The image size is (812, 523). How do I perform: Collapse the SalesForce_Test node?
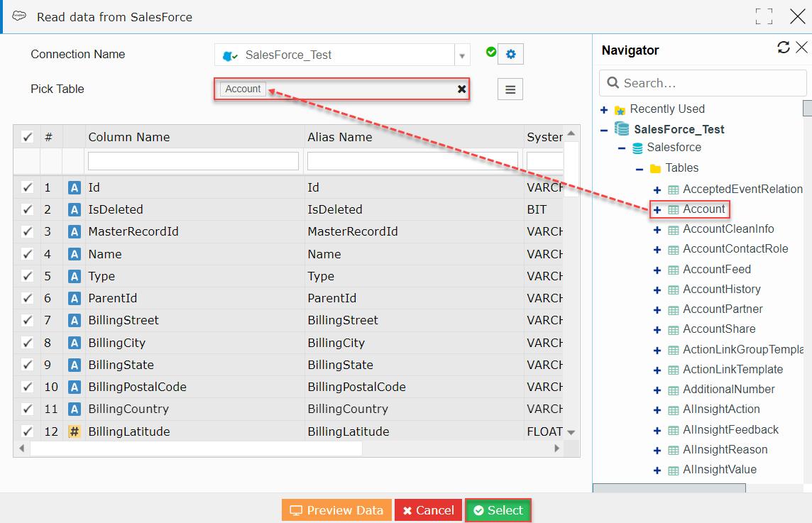[x=604, y=130]
